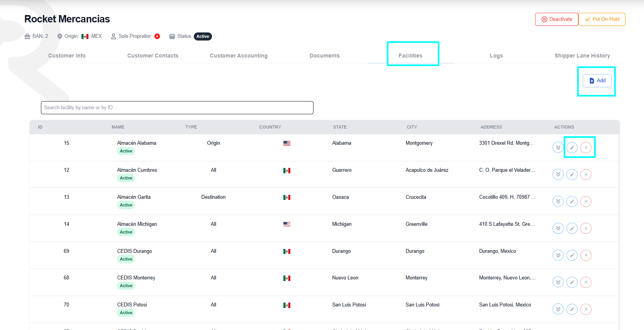Edit the CEDIS Durango facility
This screenshot has height=330, width=644.
(572, 255)
